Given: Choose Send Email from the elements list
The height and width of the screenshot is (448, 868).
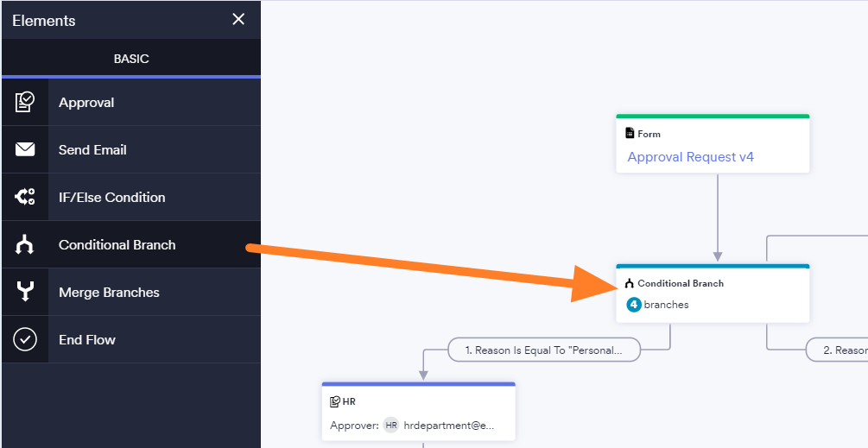Looking at the screenshot, I should click(92, 150).
